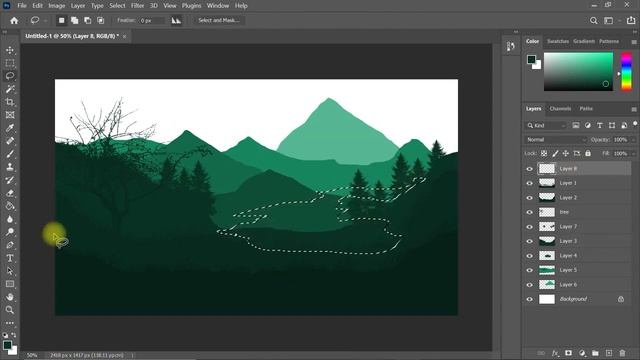This screenshot has width=640, height=360.
Task: Select the Zoom tool in the tools panel
Action: pos(10,310)
